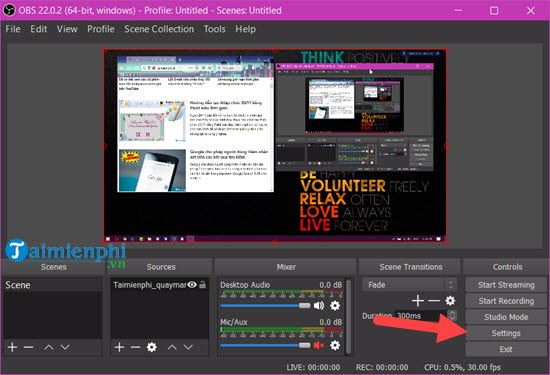Screen dimensions: 550x375
Task: Open the Help menu
Action: pyautogui.click(x=245, y=29)
